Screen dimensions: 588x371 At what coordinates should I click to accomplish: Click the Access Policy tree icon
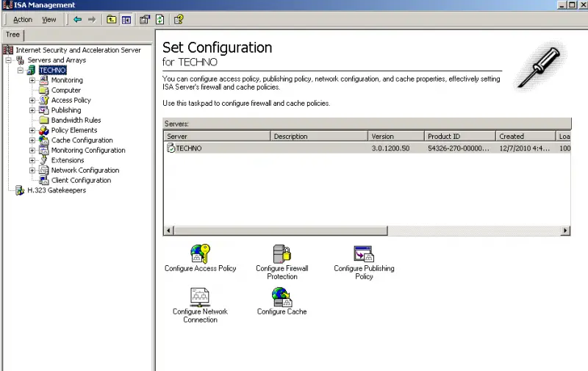44,100
